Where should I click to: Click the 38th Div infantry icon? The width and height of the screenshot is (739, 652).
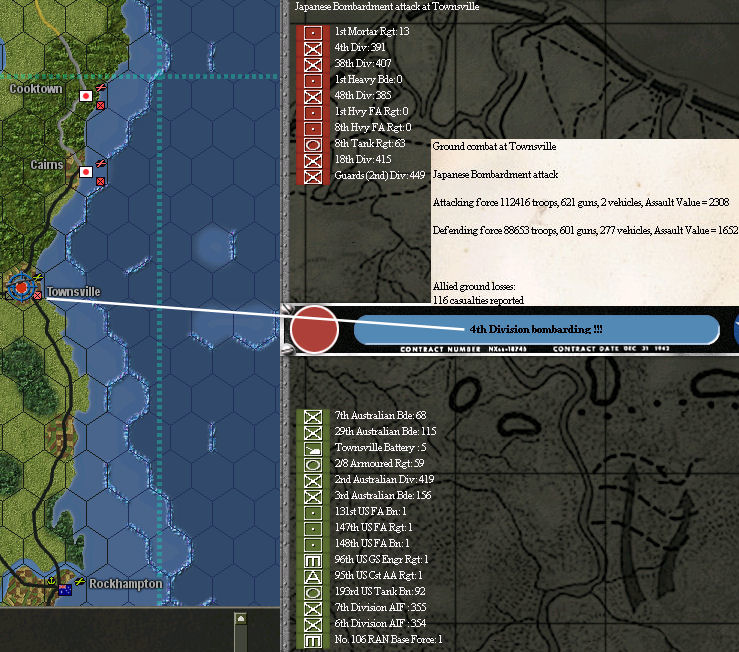pyautogui.click(x=313, y=65)
